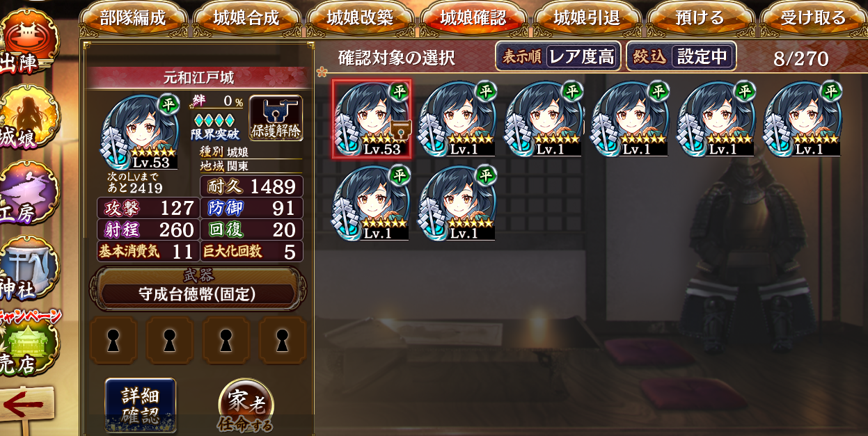This screenshot has height=436, width=868.
Task: Select the Lv.53 character with chest icon
Action: click(372, 119)
